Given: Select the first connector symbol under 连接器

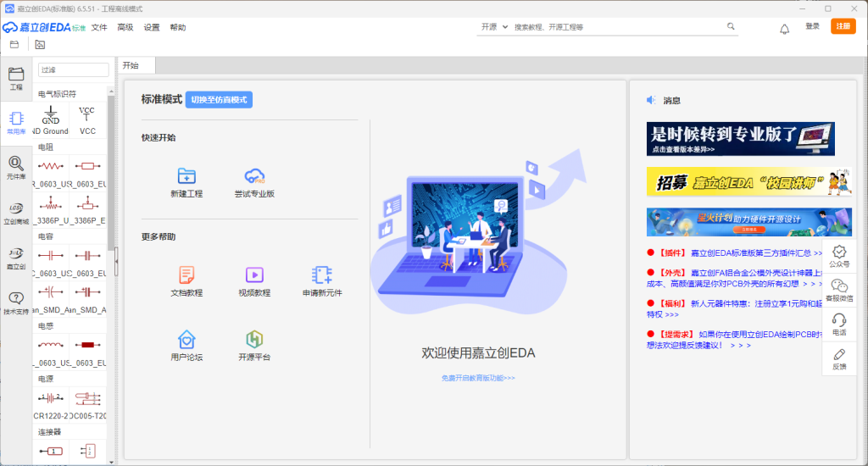Looking at the screenshot, I should pos(50,451).
